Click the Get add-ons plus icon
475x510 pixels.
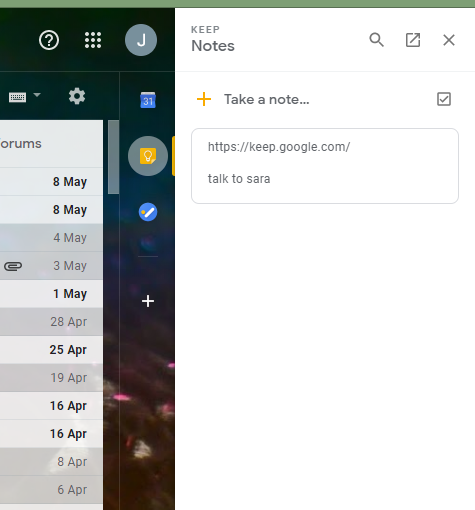[148, 301]
